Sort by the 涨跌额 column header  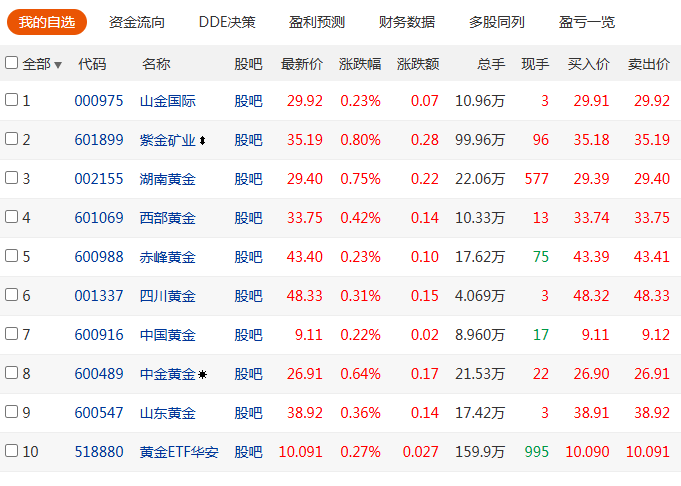pos(418,64)
